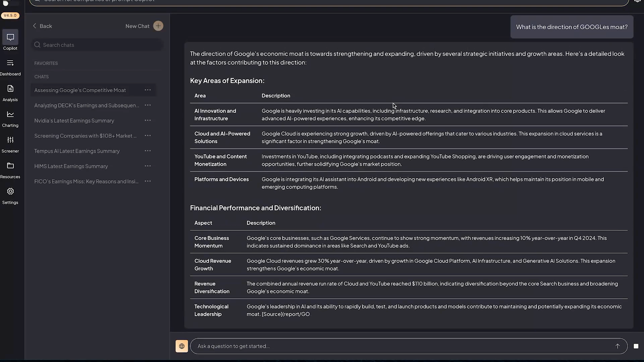Open the Analysis sidebar icon
The image size is (644, 362).
click(10, 89)
